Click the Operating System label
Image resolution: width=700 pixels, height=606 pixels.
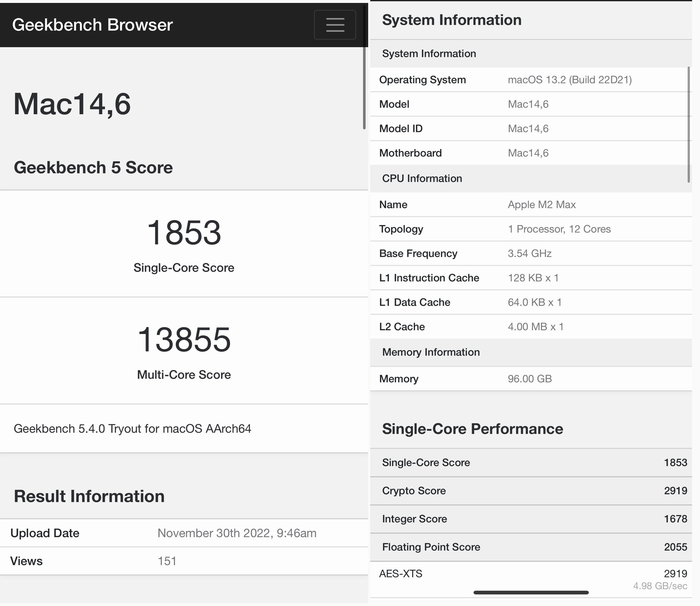click(x=423, y=80)
